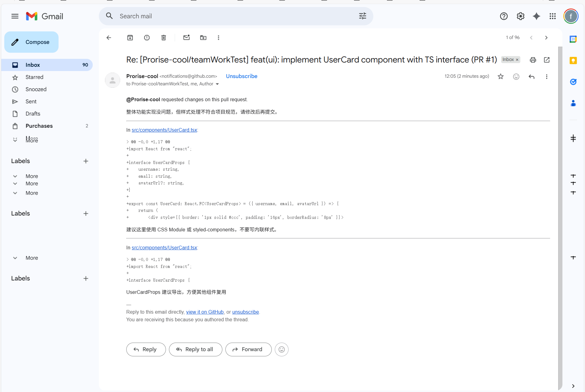Screen dimensions: 585x392
Task: Star this message from Prorise-cool
Action: pyautogui.click(x=501, y=77)
